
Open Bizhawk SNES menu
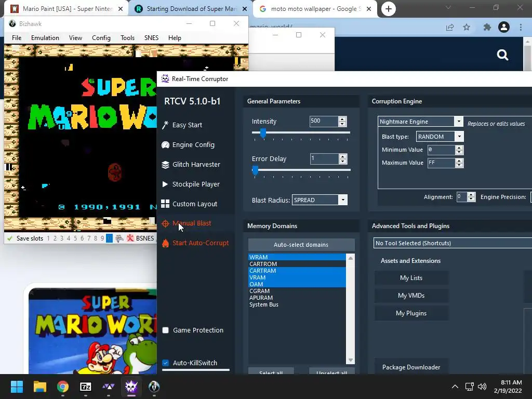[x=151, y=37]
